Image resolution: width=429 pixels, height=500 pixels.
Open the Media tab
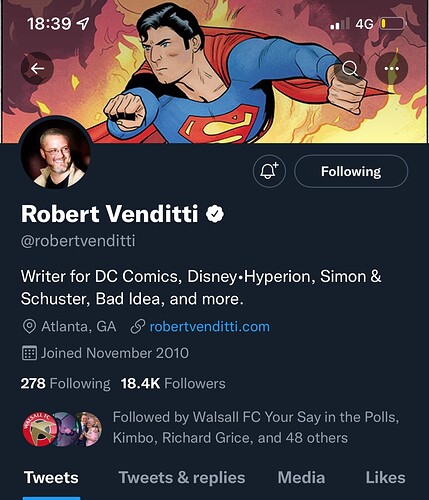pos(301,478)
